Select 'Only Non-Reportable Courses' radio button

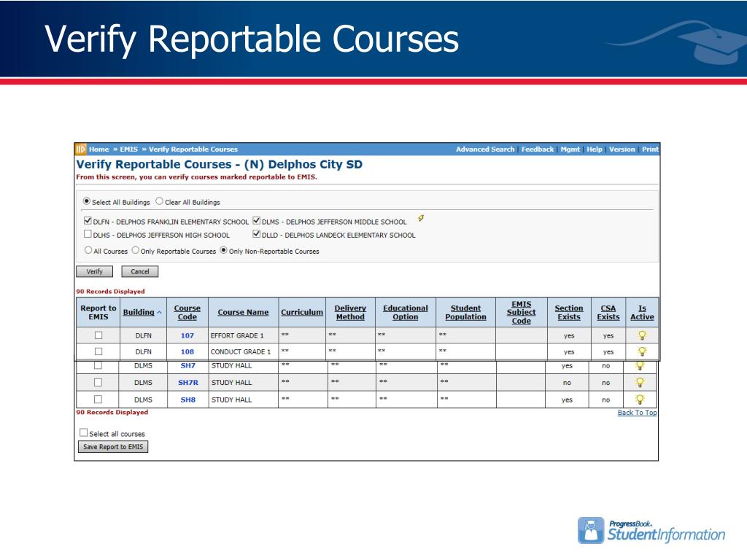[x=223, y=250]
